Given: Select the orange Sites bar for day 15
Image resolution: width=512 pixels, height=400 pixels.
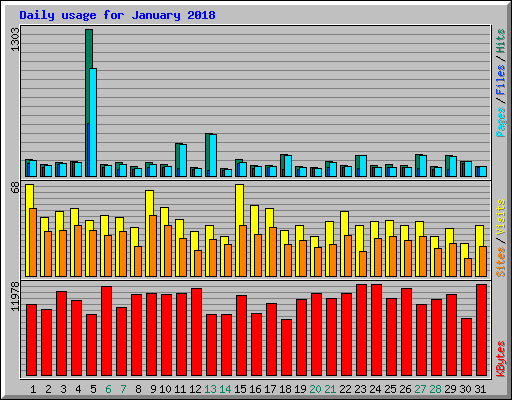Looking at the screenshot, I should (x=243, y=251).
